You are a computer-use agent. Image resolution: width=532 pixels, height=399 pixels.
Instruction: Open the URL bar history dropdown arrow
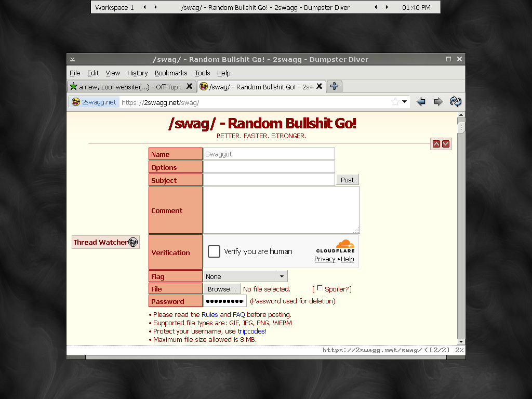point(404,102)
